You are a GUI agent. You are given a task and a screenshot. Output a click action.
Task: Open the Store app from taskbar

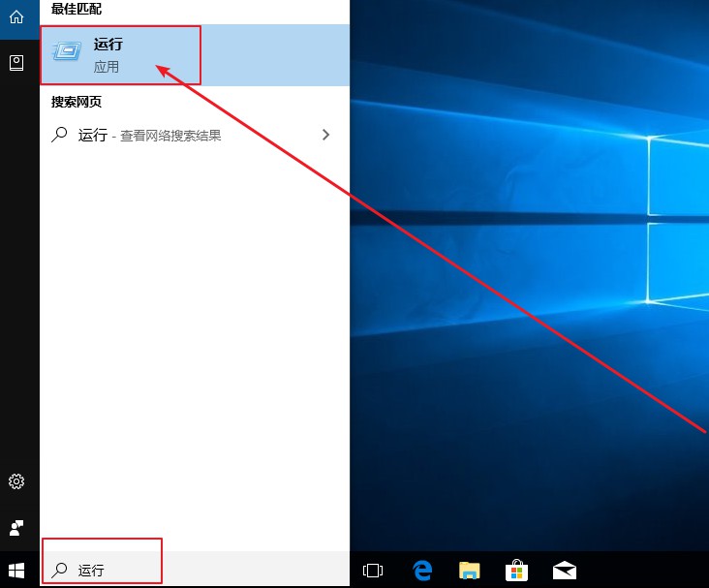tap(517, 570)
